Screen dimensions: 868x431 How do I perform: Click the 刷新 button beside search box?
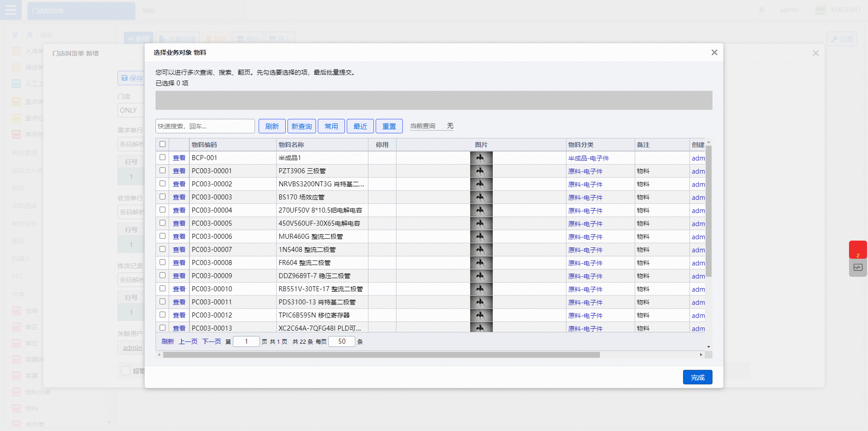[x=272, y=126]
